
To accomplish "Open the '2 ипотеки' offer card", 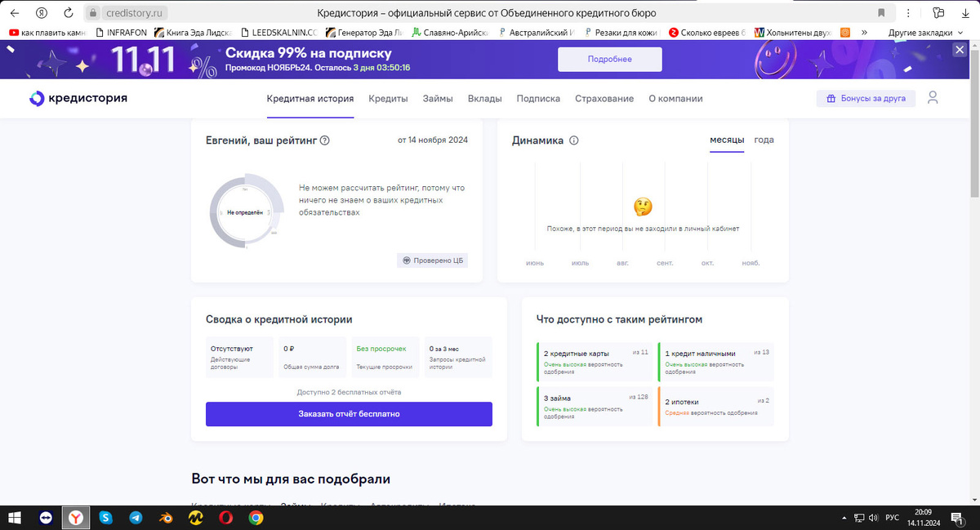I will [x=716, y=407].
